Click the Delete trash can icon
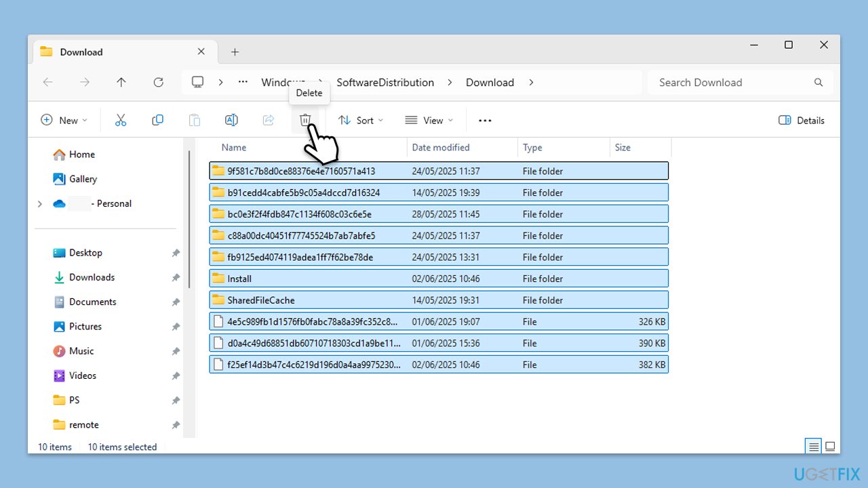The image size is (868, 488). pos(305,120)
